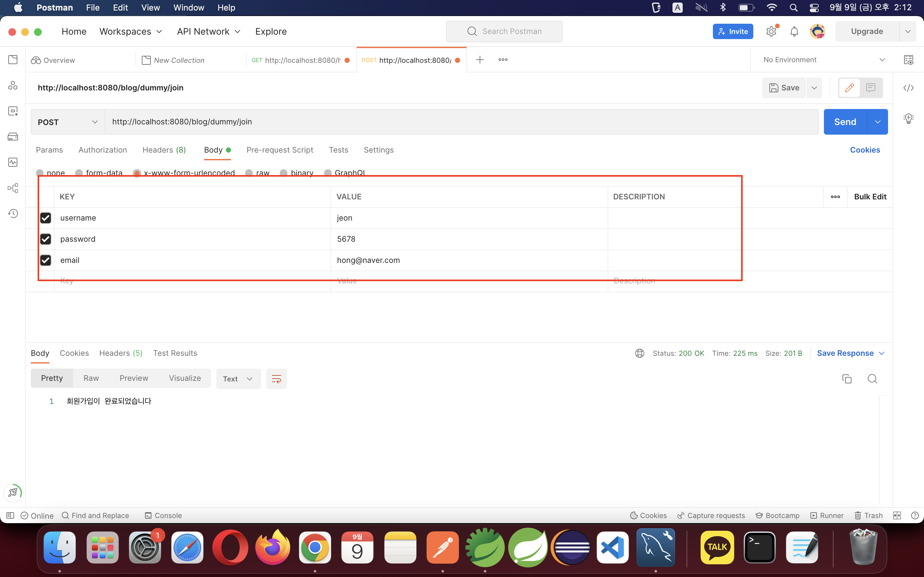Click the notifications bell icon
This screenshot has width=924, height=577.
794,31
